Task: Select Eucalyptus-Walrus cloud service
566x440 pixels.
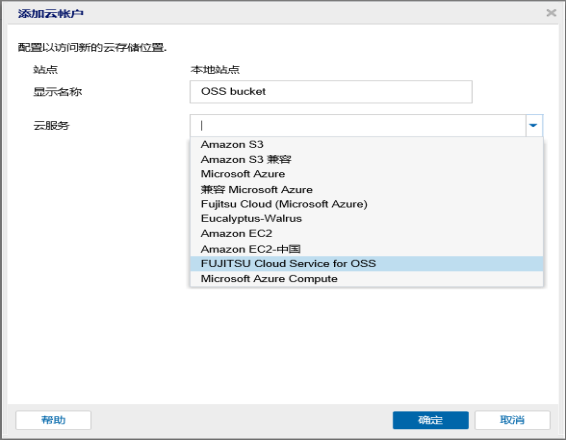Action: tap(366, 219)
